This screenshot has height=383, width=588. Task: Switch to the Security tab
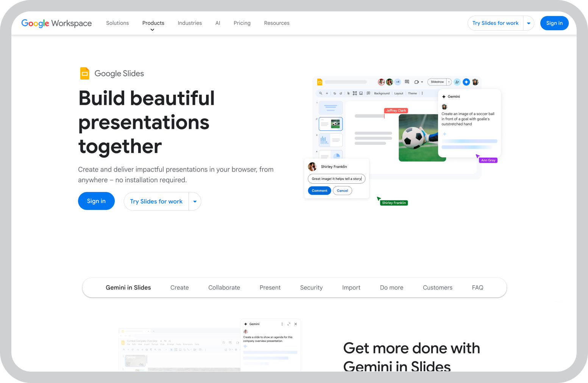coord(311,288)
